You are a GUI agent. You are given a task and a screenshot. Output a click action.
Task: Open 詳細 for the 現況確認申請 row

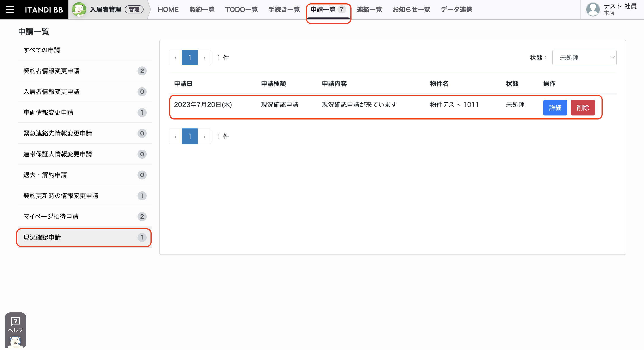click(x=555, y=108)
